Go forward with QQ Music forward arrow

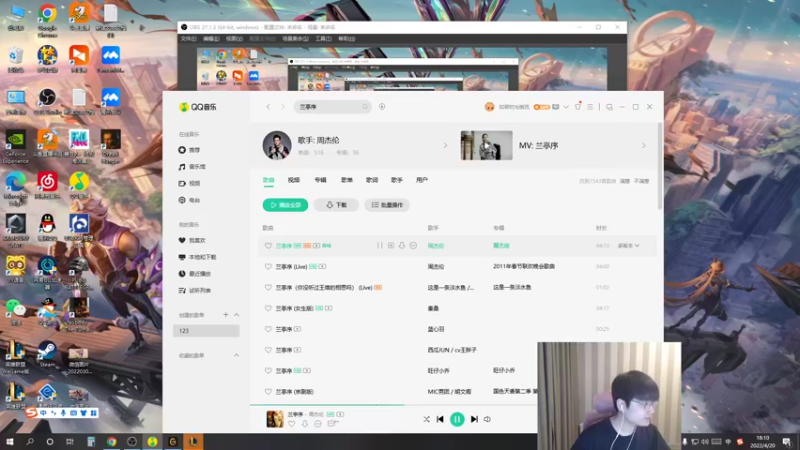coord(283,107)
